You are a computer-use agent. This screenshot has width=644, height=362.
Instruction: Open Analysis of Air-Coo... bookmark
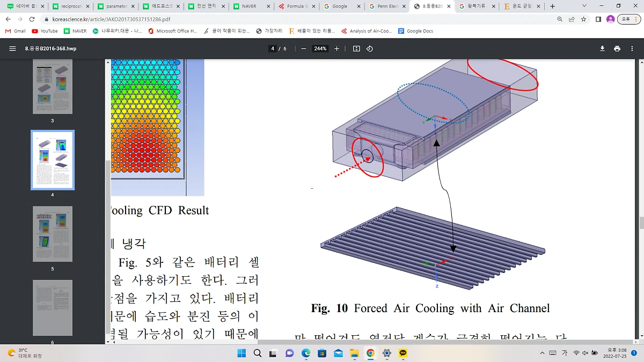pos(367,31)
